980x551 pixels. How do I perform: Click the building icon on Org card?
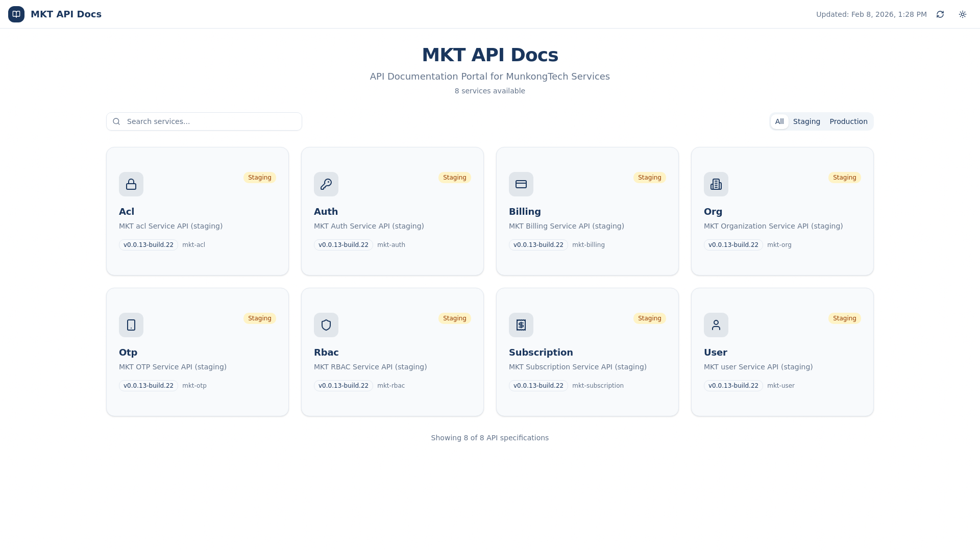tap(716, 184)
